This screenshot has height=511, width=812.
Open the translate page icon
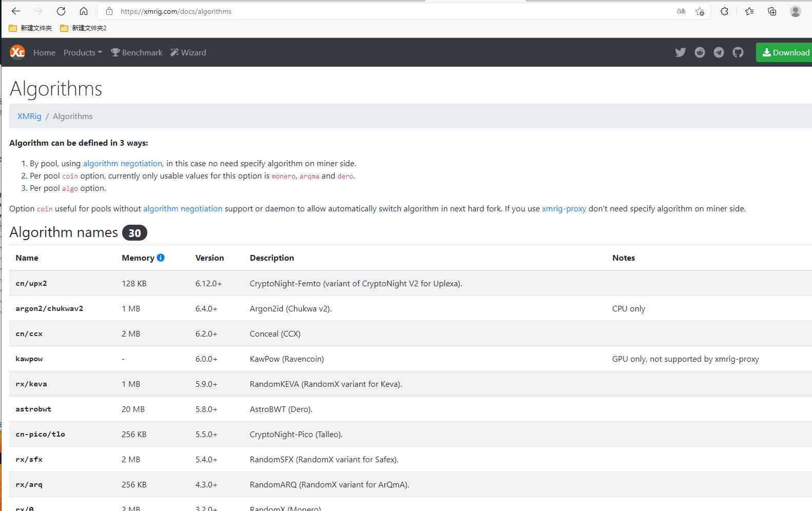681,11
